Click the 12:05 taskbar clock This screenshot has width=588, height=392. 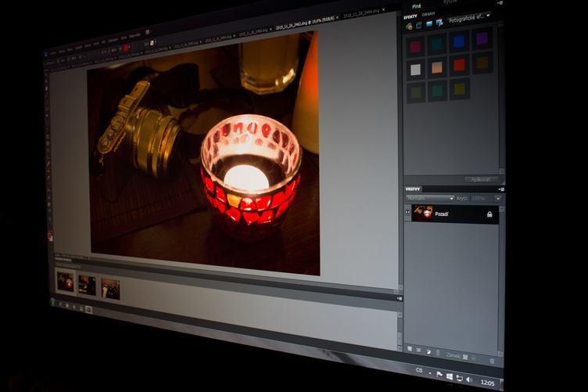click(x=487, y=383)
